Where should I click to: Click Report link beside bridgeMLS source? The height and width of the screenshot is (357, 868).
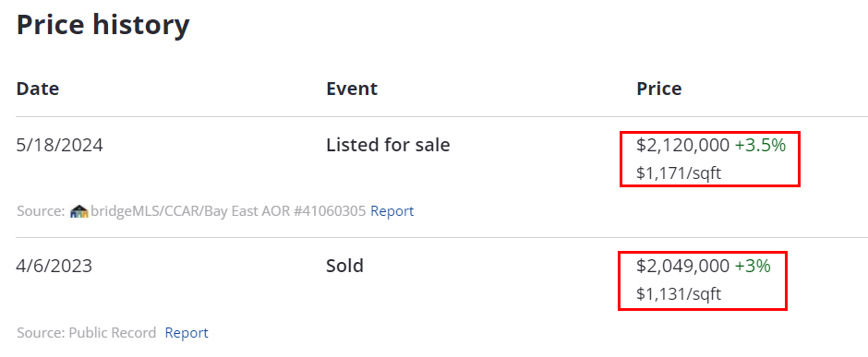pyautogui.click(x=392, y=211)
